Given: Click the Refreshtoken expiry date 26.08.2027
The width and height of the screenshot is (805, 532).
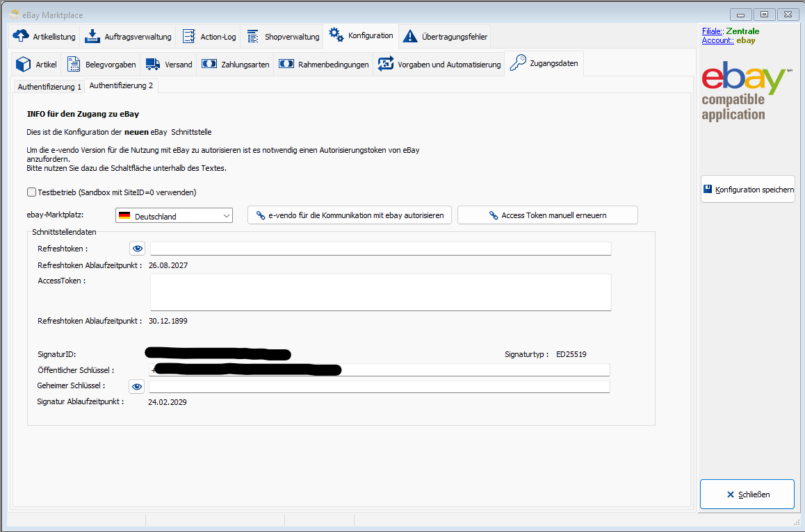Looking at the screenshot, I should [168, 265].
